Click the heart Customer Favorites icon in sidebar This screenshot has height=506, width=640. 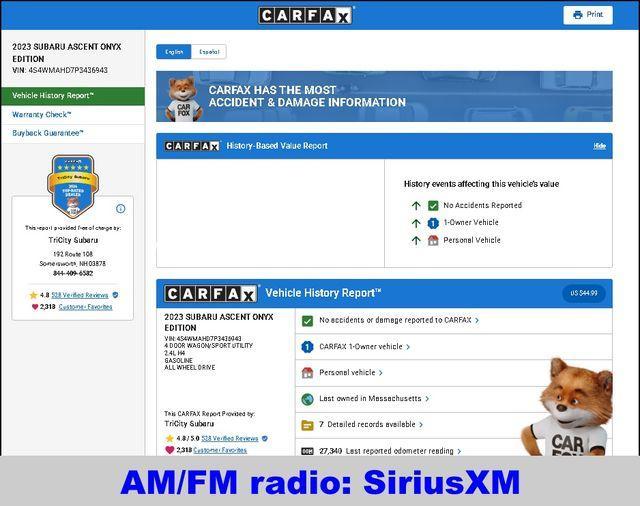click(x=35, y=307)
